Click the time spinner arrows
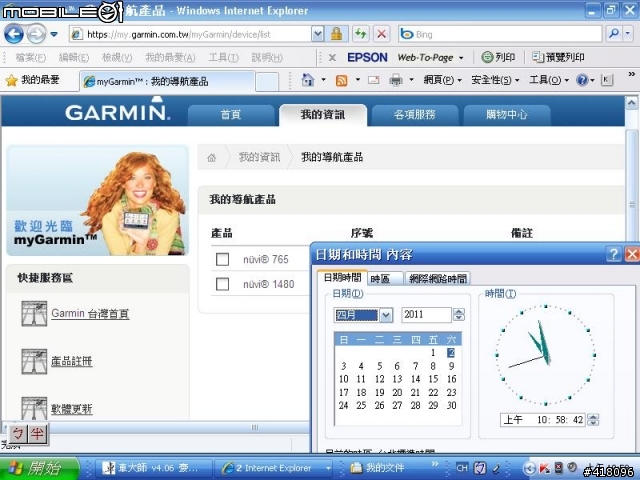The height and width of the screenshot is (480, 640). coord(593,420)
